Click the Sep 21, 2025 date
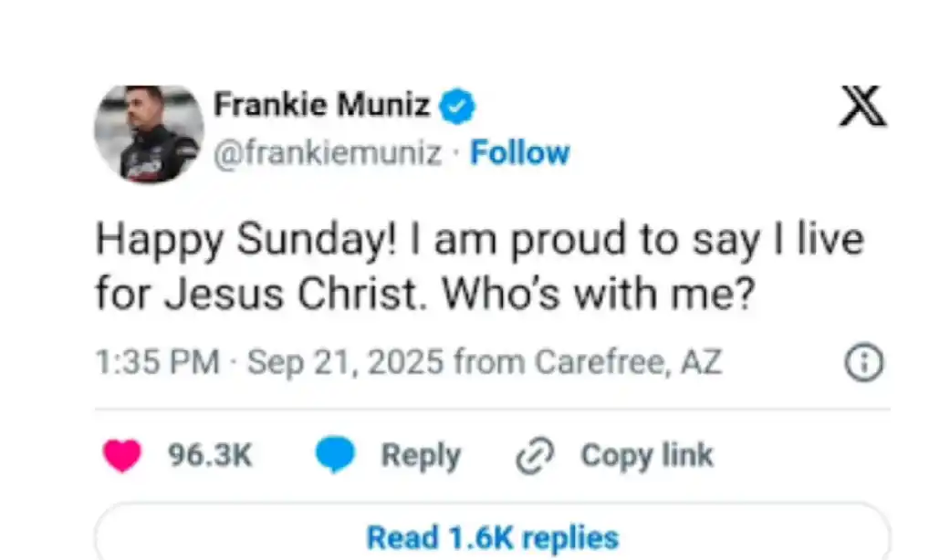950x560 pixels. 345,363
